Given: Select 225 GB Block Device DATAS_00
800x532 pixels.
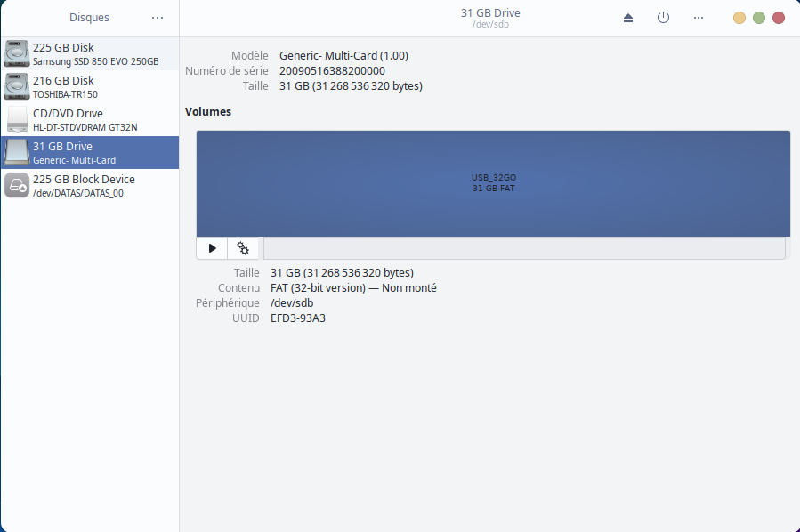Looking at the screenshot, I should tap(90, 186).
